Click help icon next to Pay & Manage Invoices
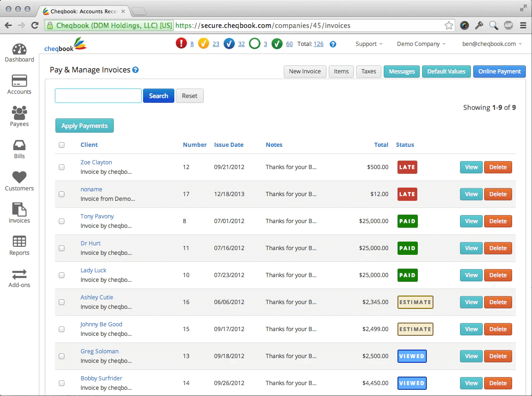 pos(135,70)
